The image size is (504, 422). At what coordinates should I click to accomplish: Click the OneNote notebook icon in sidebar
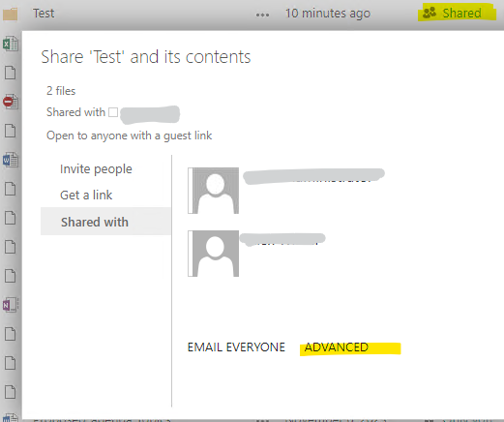click(11, 305)
